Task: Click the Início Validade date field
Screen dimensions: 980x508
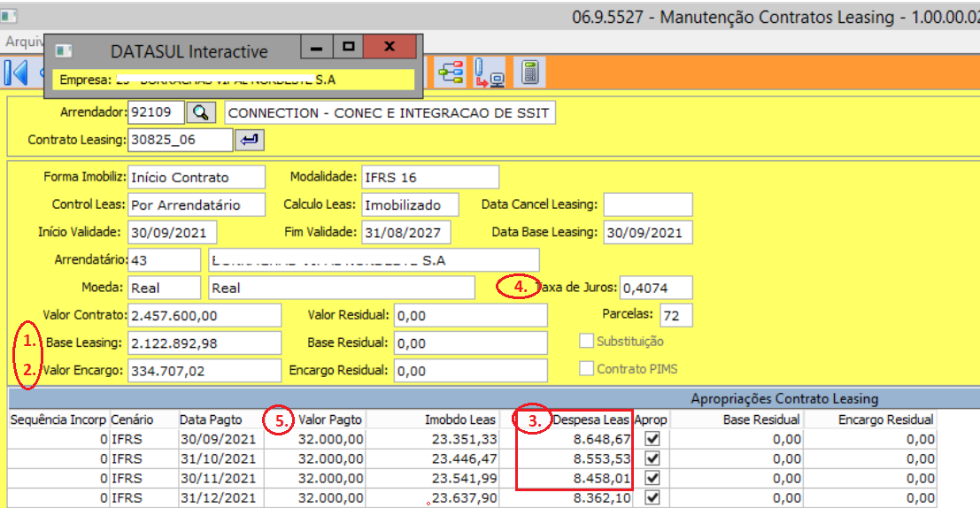Action: click(173, 233)
